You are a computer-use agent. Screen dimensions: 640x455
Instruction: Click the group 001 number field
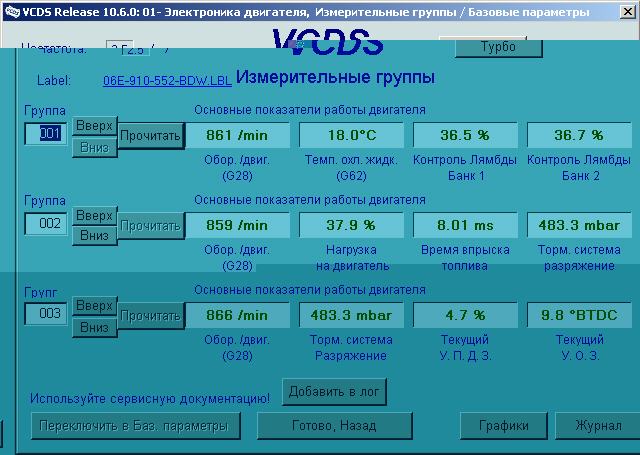(46, 133)
